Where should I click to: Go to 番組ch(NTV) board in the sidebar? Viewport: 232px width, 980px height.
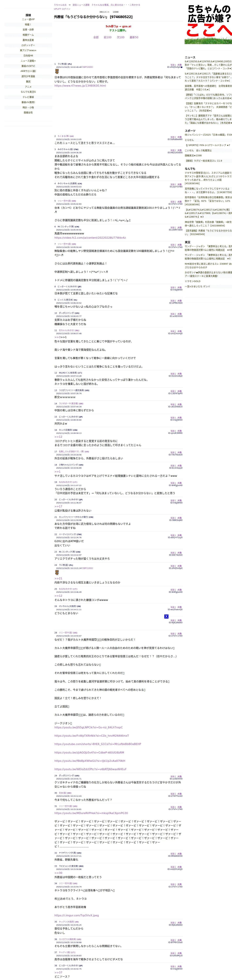pos(28,66)
